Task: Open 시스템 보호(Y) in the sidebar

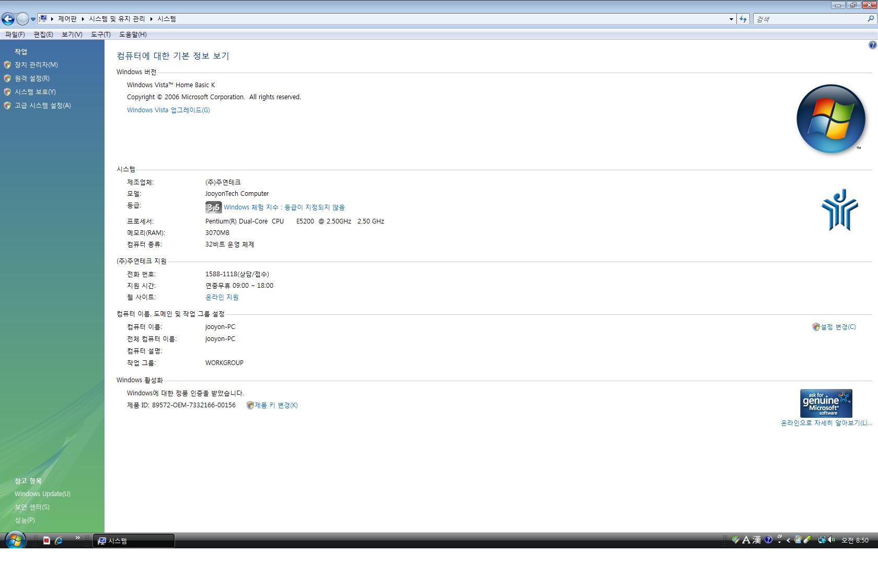Action: tap(35, 92)
